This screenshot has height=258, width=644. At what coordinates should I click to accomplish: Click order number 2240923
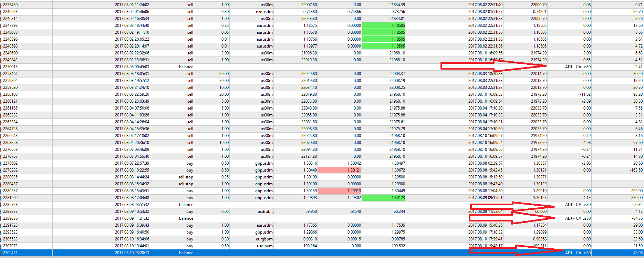point(10,12)
